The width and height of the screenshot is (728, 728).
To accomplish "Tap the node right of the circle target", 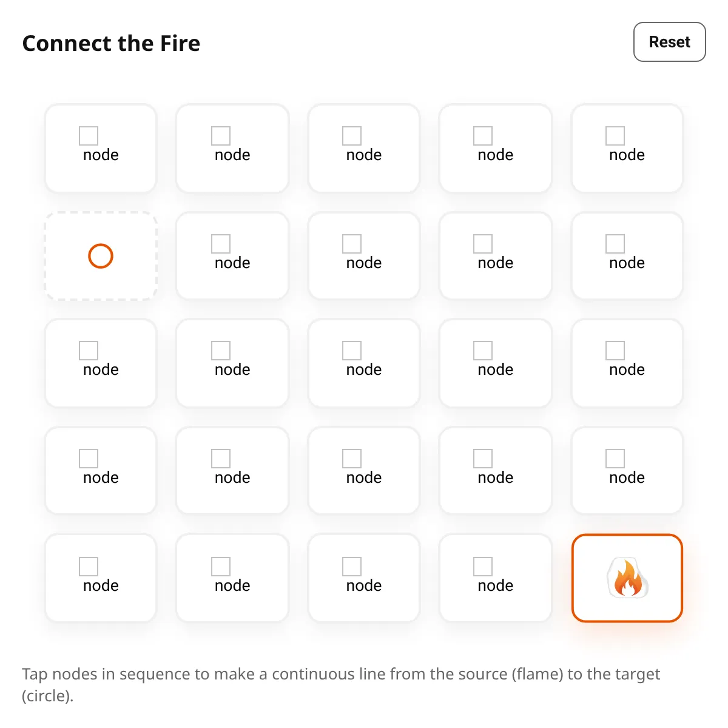I will coord(232,256).
